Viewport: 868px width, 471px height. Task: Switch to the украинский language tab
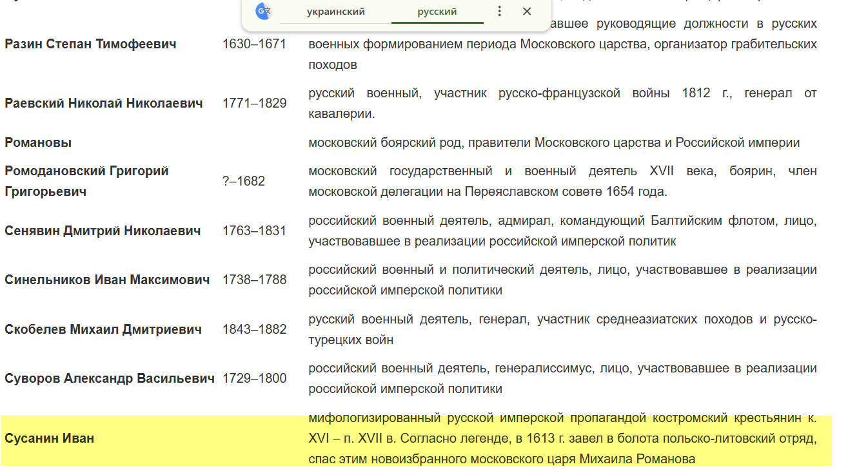point(335,12)
